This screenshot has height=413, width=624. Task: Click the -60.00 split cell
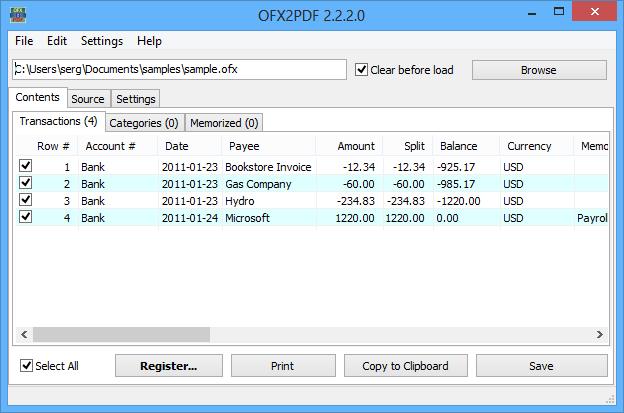click(x=408, y=184)
